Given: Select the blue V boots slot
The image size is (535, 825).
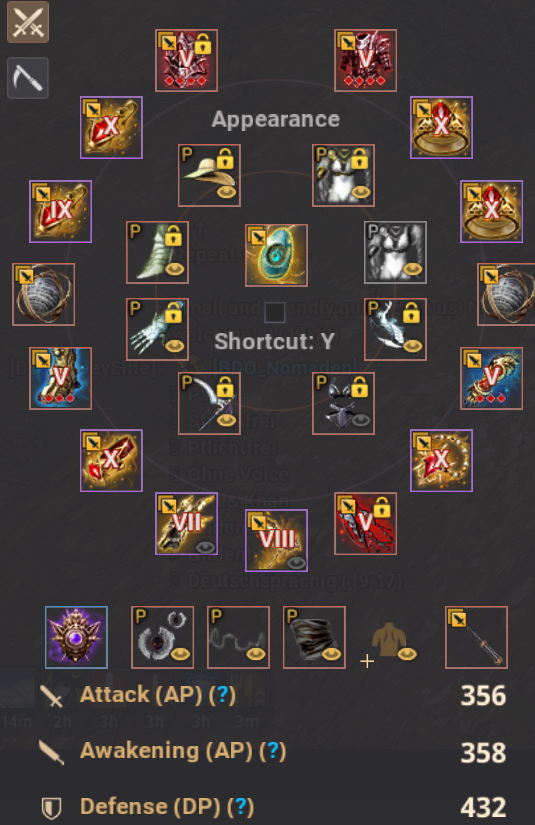Looking at the screenshot, I should coord(60,378).
